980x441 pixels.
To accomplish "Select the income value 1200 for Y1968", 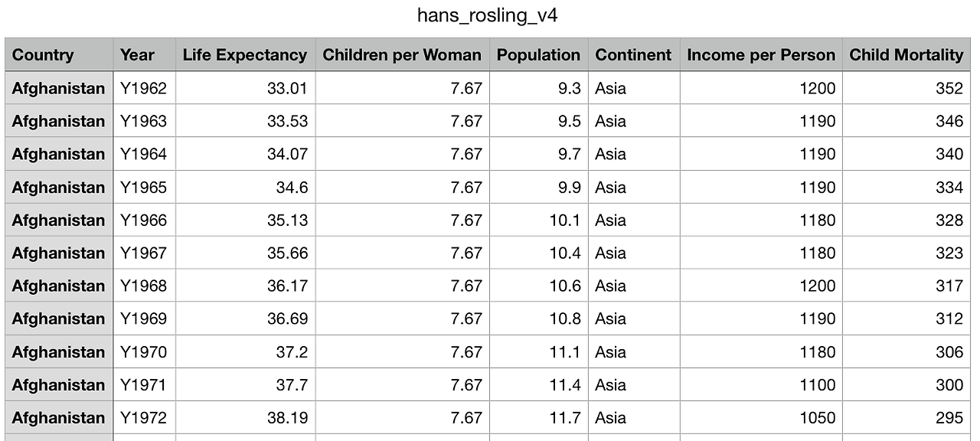I will pyautogui.click(x=817, y=286).
